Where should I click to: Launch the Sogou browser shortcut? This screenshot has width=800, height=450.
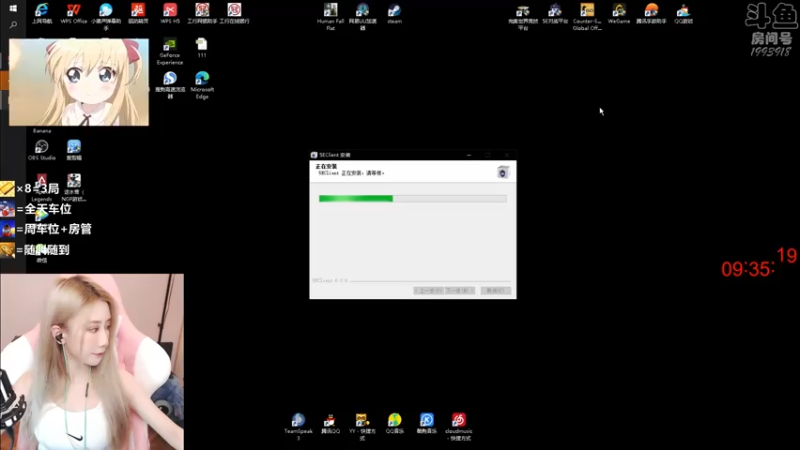170,85
